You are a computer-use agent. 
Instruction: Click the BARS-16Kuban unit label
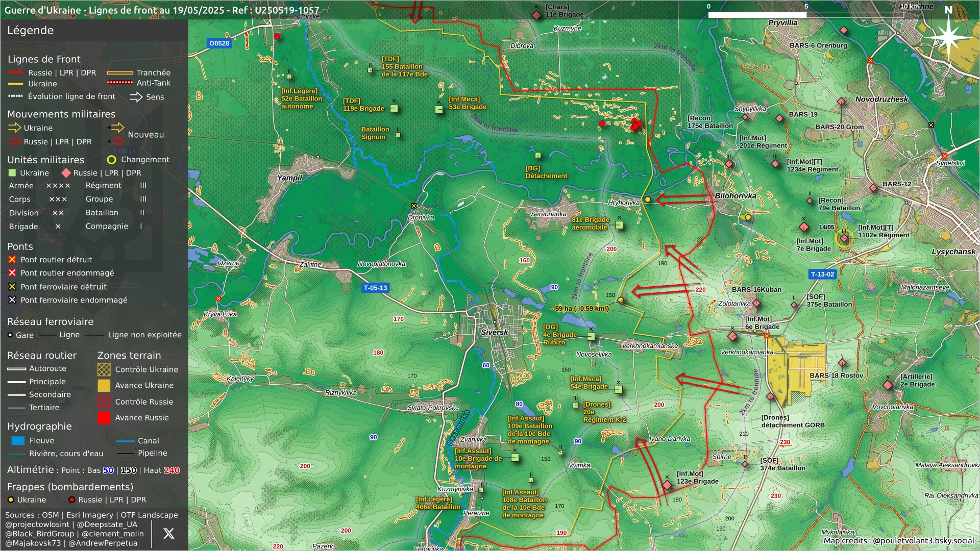756,290
